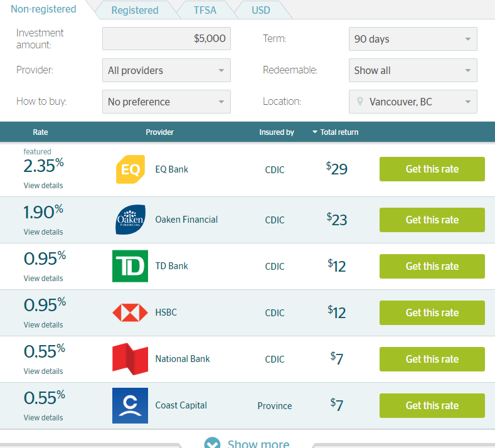Open the Term dropdown showing 90 days
Screen dimensions: 495x448
[413, 39]
